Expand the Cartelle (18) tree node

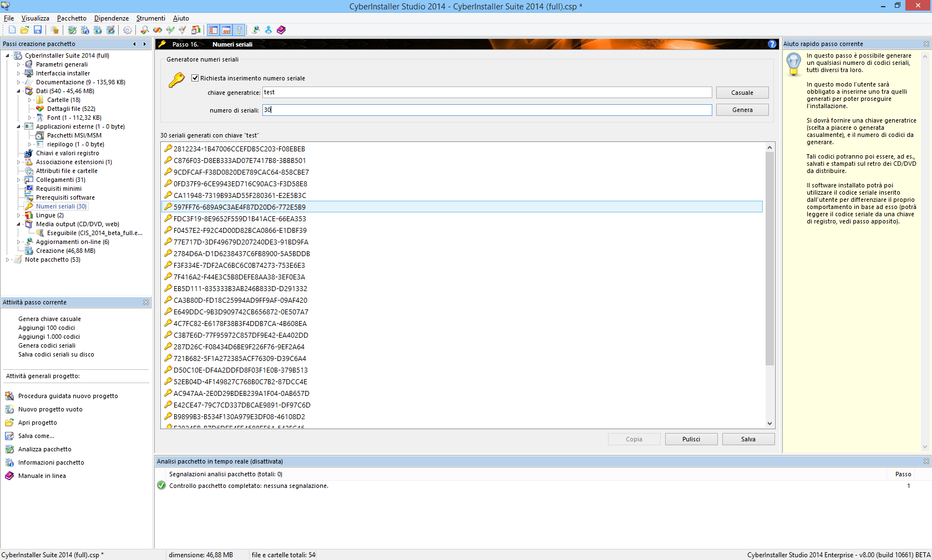(29, 100)
